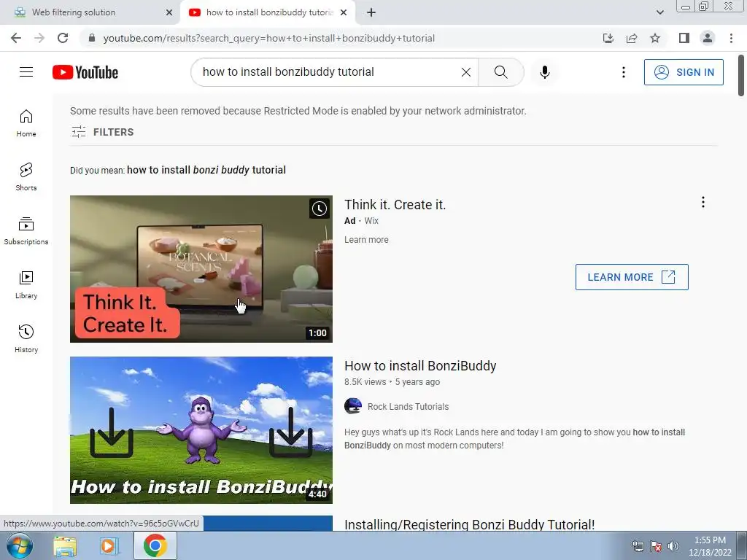
Task: Click the magnifying glass search button
Action: (500, 72)
